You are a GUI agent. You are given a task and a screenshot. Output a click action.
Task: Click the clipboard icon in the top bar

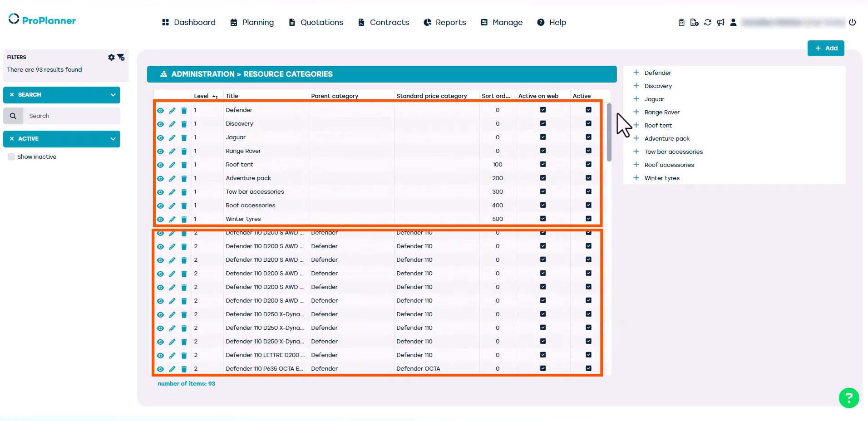coord(681,22)
